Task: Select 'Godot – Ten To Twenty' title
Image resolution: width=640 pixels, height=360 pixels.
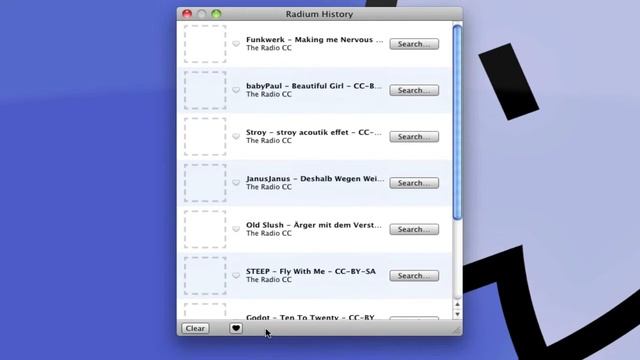Action: click(x=310, y=317)
